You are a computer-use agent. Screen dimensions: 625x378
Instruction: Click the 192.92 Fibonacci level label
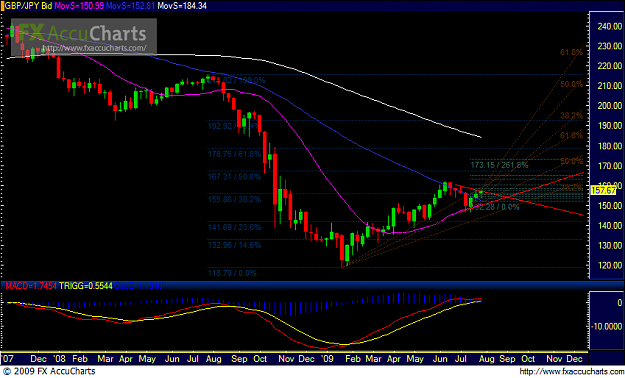(234, 126)
